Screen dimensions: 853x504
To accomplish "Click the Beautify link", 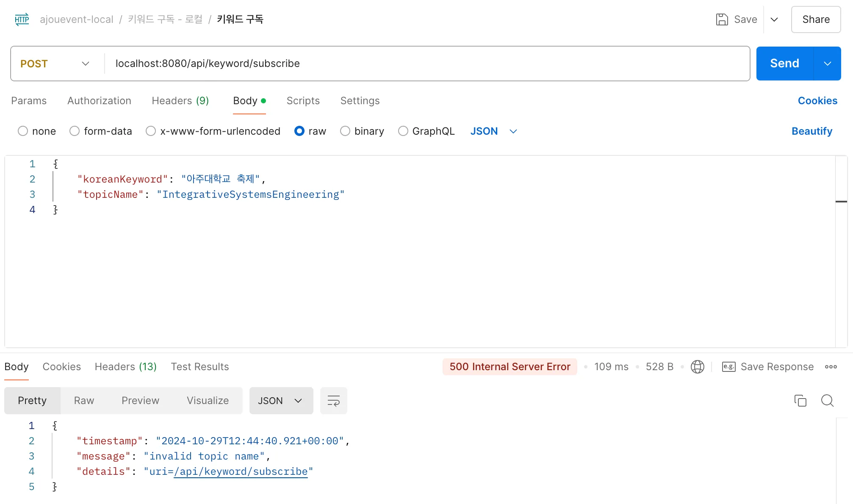I will coord(811,131).
